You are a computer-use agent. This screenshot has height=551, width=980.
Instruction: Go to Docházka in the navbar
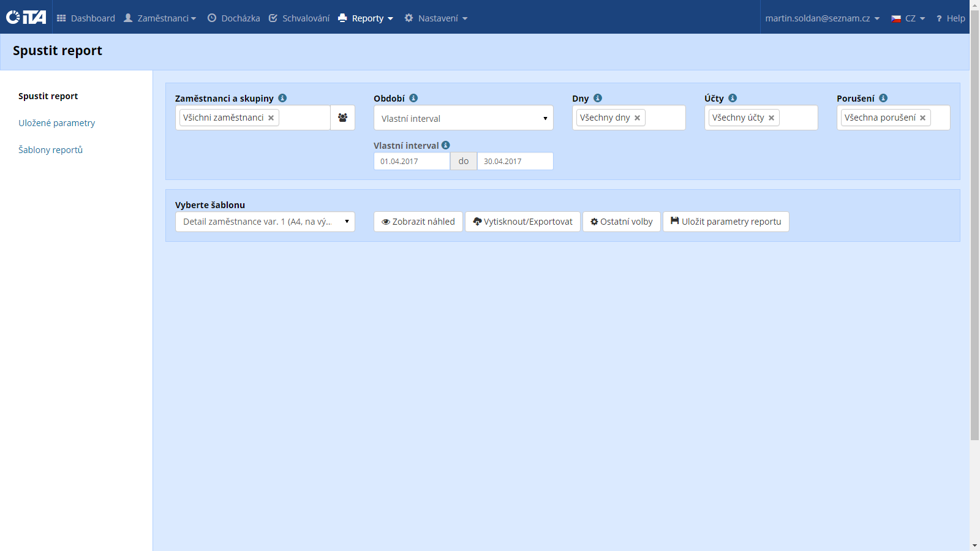click(x=233, y=18)
